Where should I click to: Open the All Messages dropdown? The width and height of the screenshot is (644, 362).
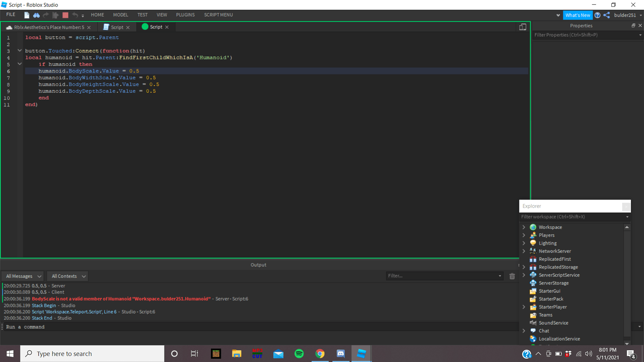coord(22,276)
